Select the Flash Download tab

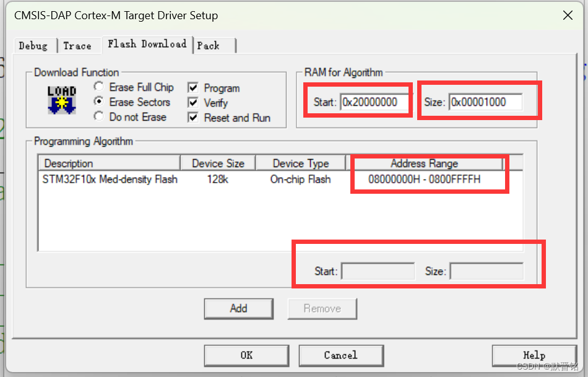(147, 44)
